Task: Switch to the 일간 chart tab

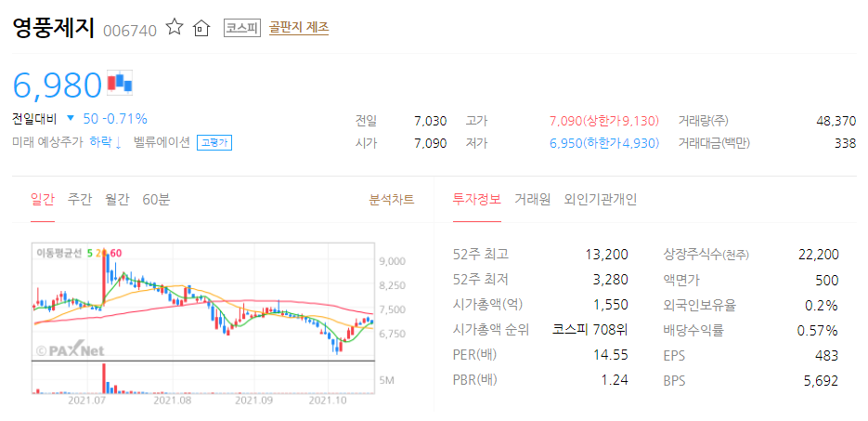Action: 43,200
